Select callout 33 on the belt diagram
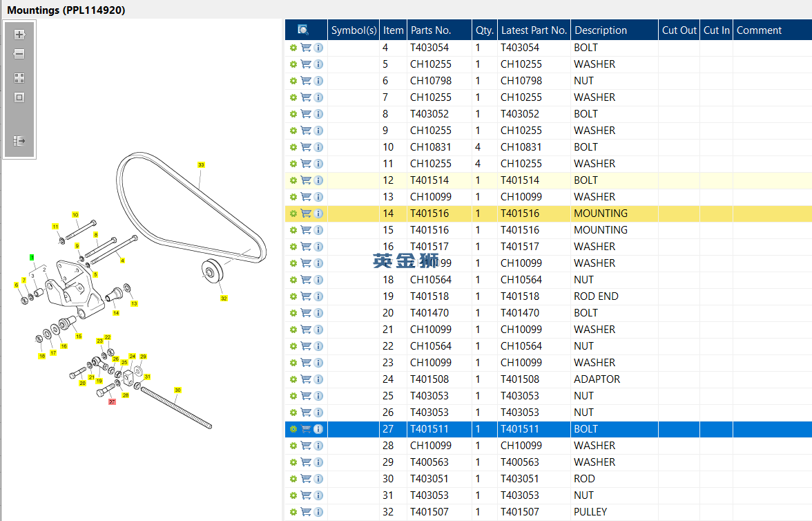812x521 pixels. pyautogui.click(x=201, y=165)
